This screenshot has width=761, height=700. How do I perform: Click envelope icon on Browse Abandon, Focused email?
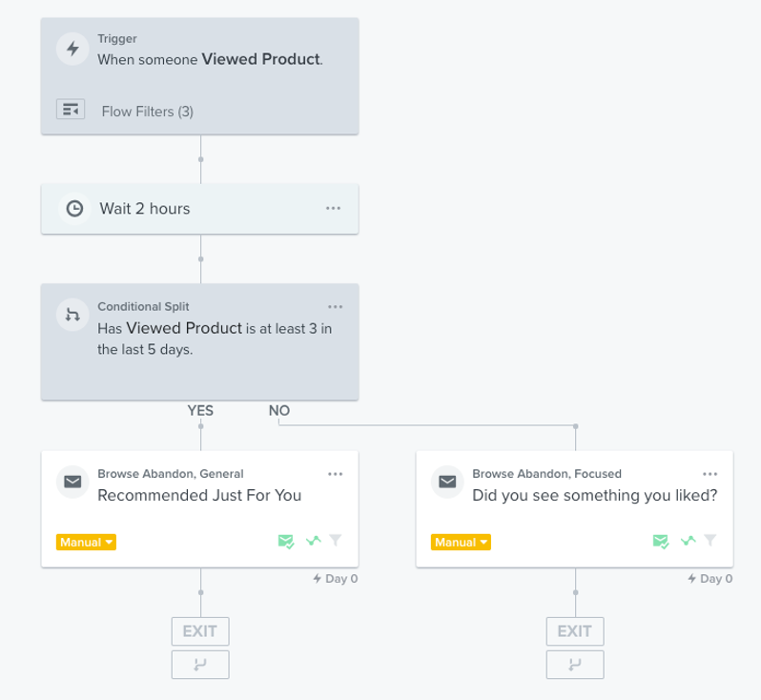coord(446,483)
